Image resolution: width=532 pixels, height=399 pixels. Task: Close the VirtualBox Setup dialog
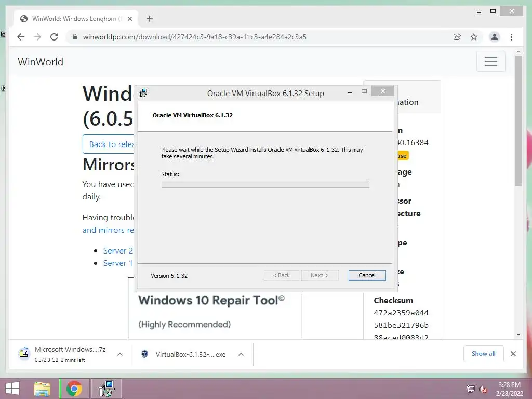(x=382, y=91)
